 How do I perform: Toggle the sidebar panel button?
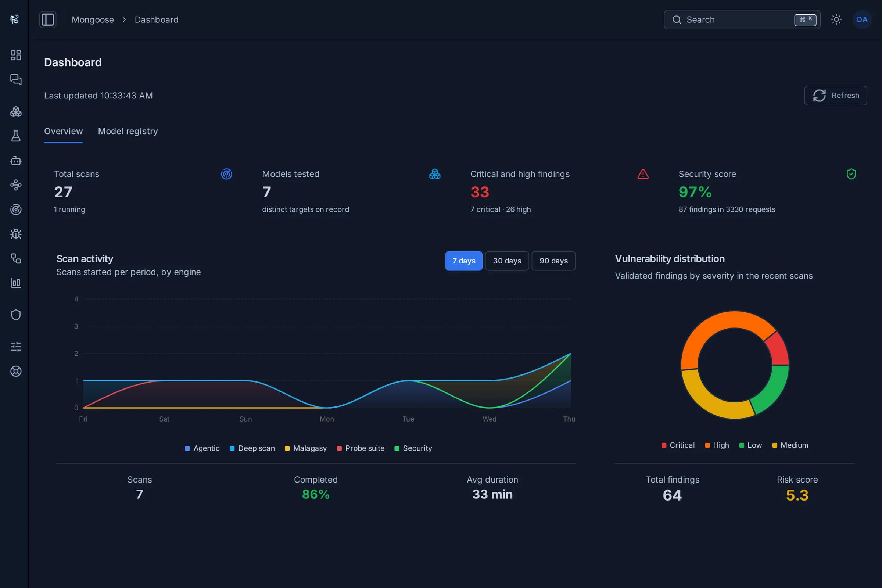click(x=48, y=19)
